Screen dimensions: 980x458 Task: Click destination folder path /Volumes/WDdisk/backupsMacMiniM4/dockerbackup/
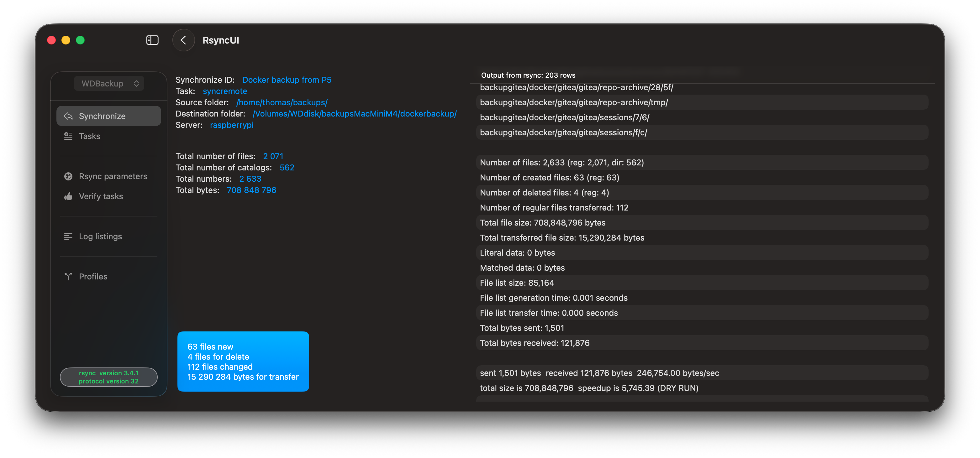pos(355,114)
